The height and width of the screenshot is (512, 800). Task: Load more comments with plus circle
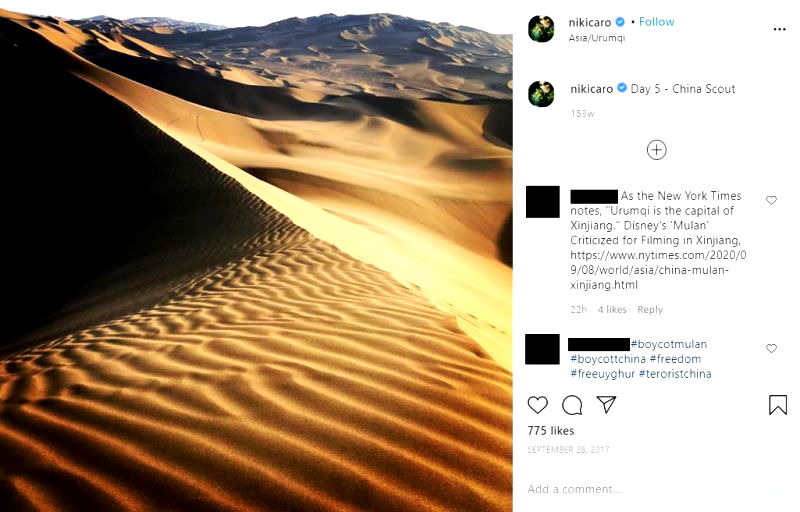tap(656, 150)
